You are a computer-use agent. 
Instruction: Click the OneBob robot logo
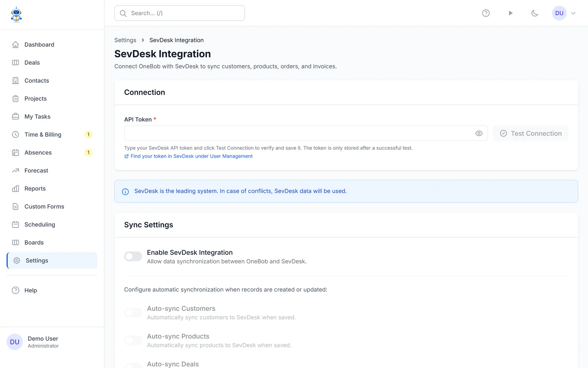[x=16, y=15]
